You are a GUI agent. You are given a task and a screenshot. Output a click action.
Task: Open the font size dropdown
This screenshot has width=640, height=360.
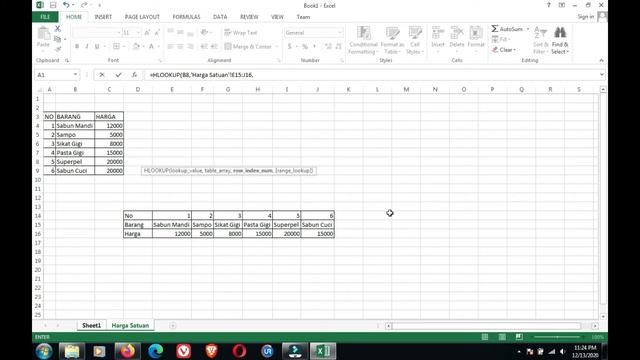click(x=138, y=33)
